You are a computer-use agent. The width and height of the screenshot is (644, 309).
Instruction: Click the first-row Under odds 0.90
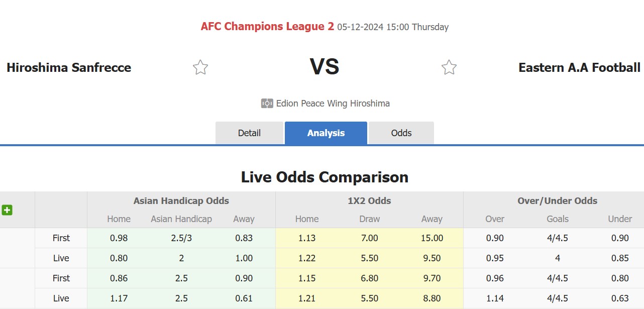pos(620,238)
